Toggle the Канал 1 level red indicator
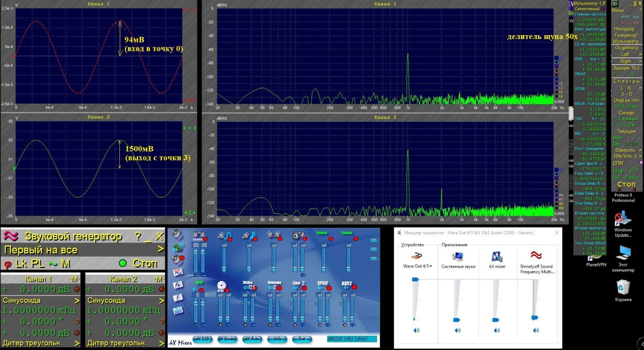 pos(77,290)
